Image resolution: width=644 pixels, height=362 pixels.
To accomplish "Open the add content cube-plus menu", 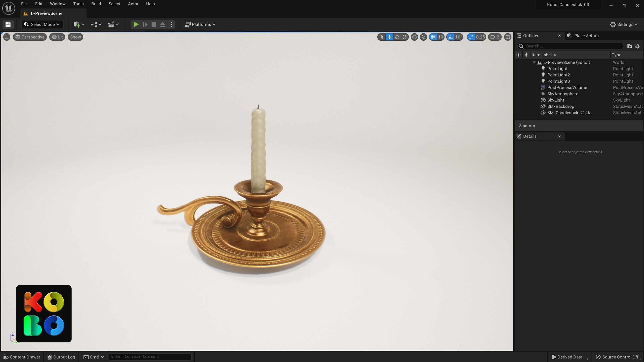I will click(x=79, y=24).
